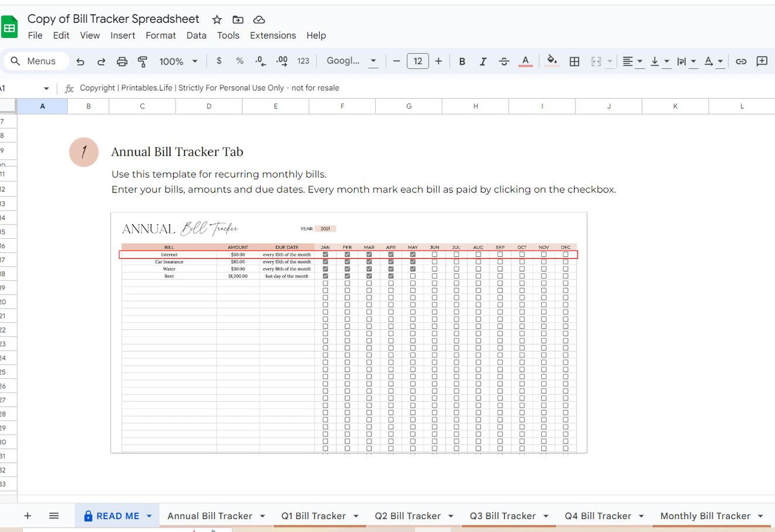Expand the name box dropdown
Screen dimensions: 775x532
pos(46,88)
